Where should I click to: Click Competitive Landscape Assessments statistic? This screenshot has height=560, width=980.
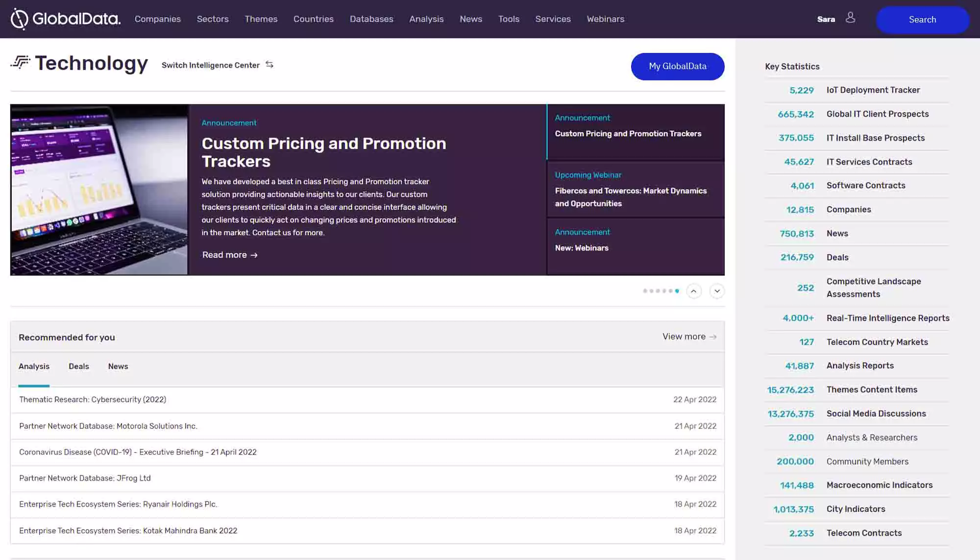point(857,288)
